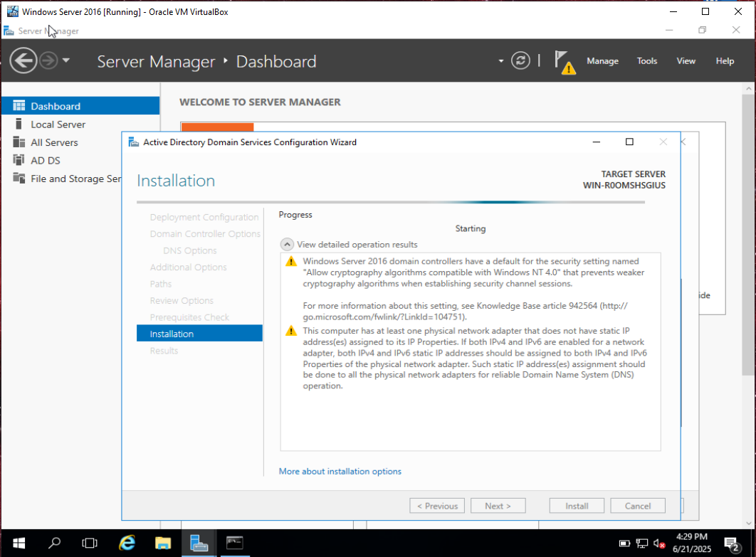Open More about installation options link
This screenshot has height=557, width=756.
340,471
